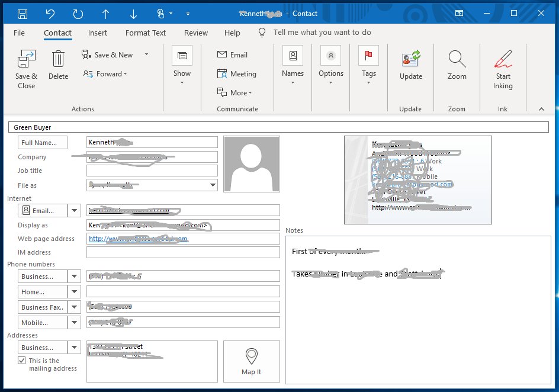Open the File tab
559x392 pixels.
click(20, 33)
